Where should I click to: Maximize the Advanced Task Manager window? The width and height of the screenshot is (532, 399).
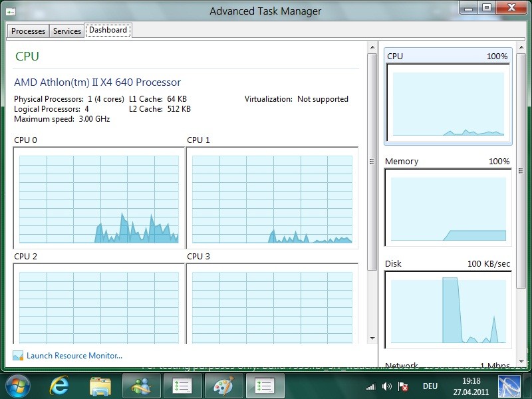(x=487, y=8)
